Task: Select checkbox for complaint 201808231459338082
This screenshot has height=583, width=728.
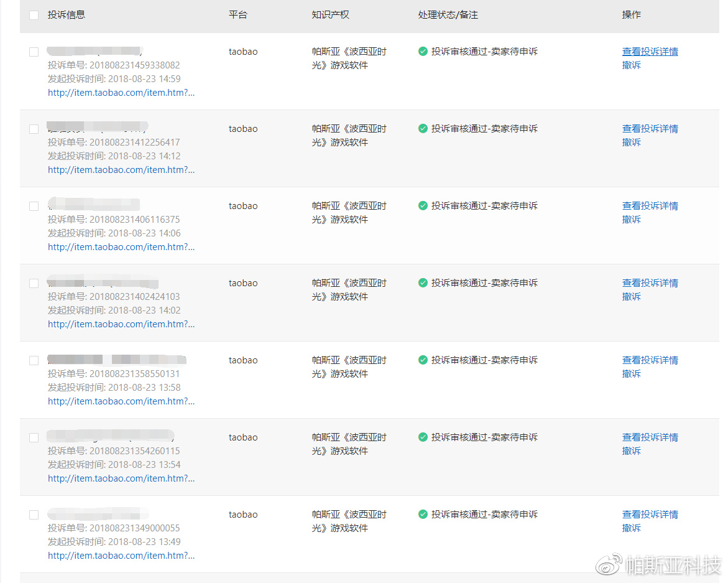Action: pos(34,52)
